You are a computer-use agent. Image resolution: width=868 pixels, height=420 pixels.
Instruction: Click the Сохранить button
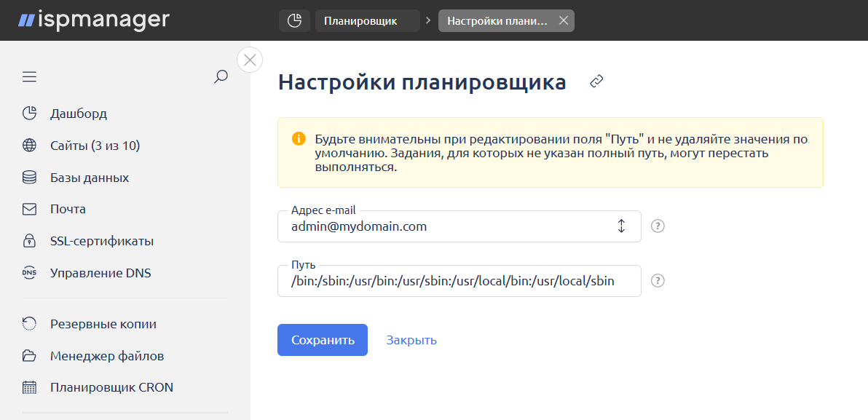[322, 339]
